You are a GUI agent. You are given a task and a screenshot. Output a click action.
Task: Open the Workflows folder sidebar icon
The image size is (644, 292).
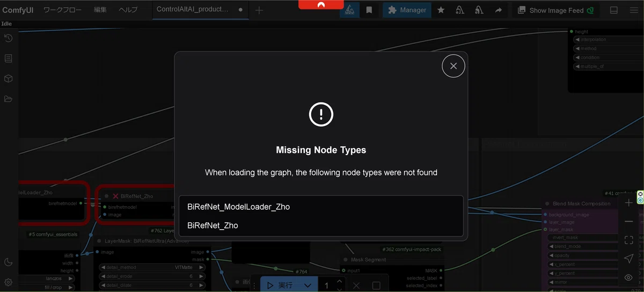click(8, 99)
